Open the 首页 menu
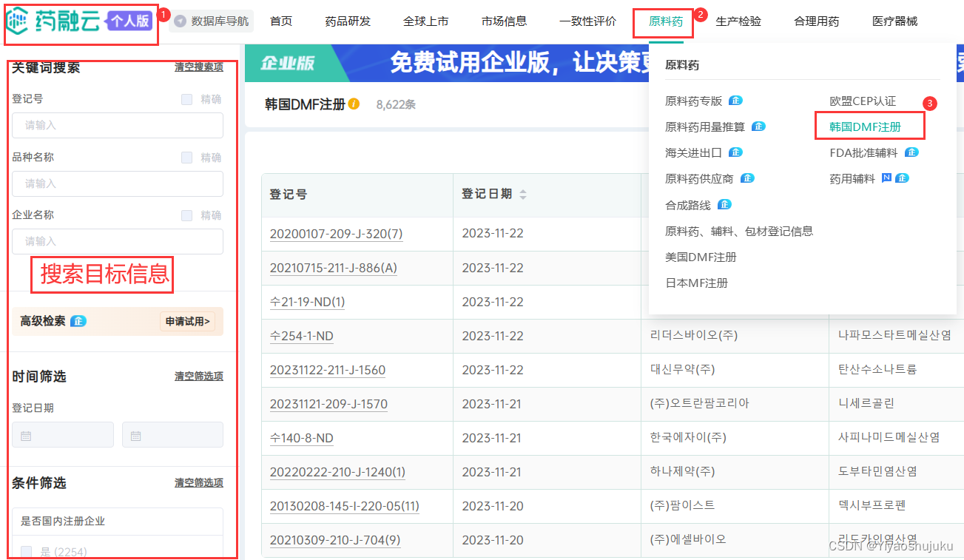The height and width of the screenshot is (560, 964). [281, 21]
